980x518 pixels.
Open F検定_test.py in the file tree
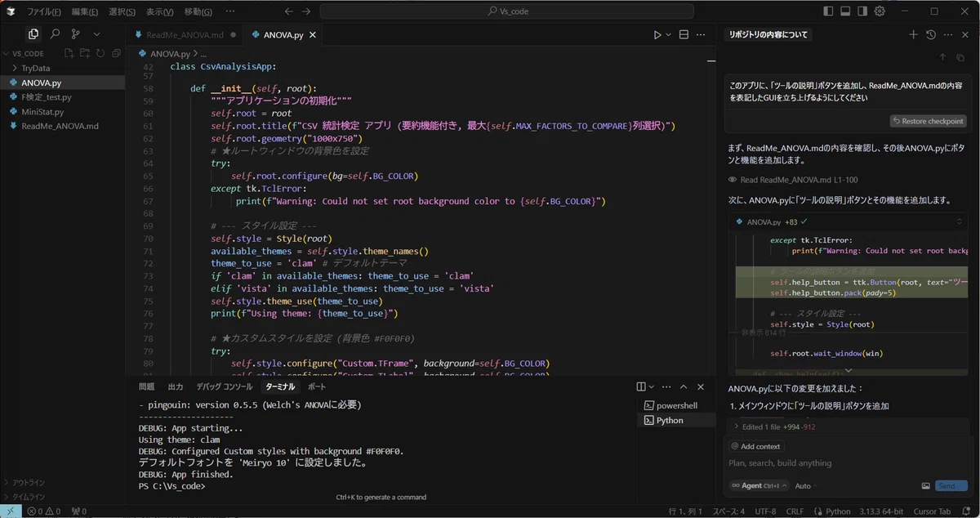63,97
